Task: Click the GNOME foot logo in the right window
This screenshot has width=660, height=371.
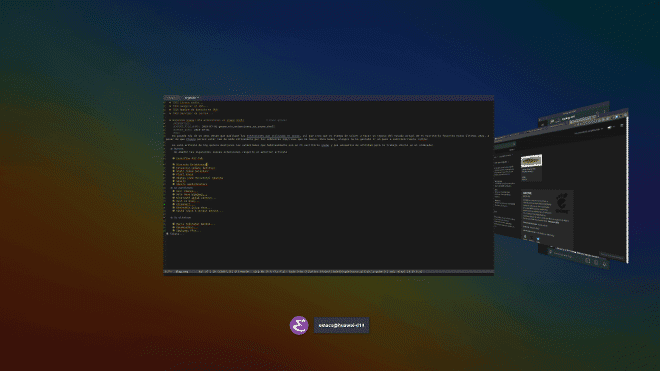Action: coord(563,203)
